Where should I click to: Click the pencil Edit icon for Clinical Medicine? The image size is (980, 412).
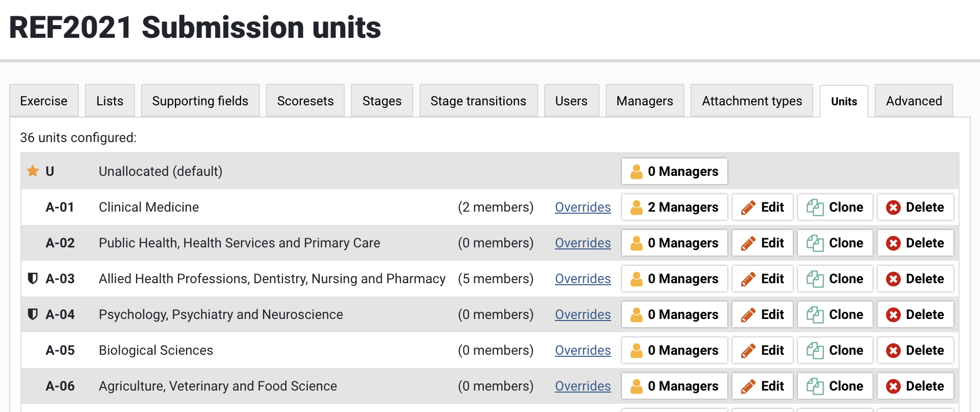[x=748, y=208]
